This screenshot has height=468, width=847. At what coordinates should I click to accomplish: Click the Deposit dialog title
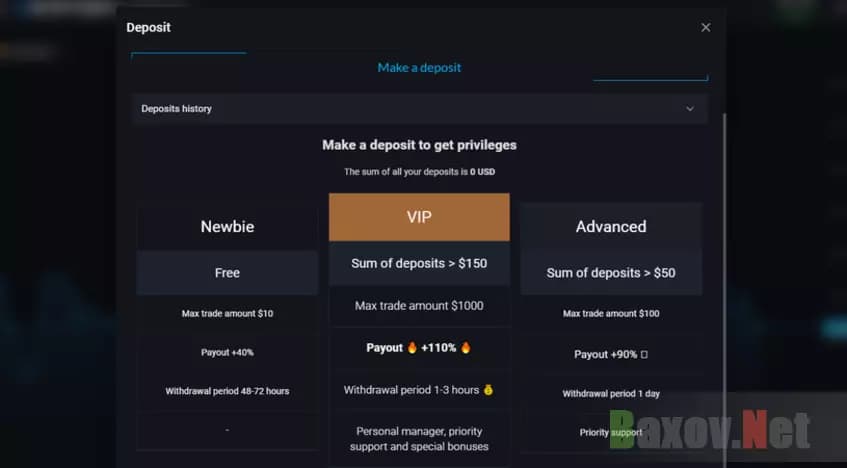click(148, 28)
